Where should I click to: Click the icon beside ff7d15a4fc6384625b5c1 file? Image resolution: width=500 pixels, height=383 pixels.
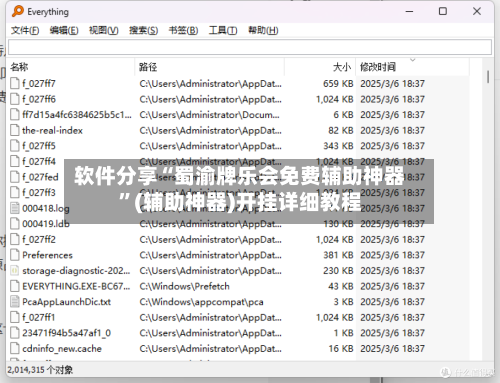pyautogui.click(x=15, y=115)
